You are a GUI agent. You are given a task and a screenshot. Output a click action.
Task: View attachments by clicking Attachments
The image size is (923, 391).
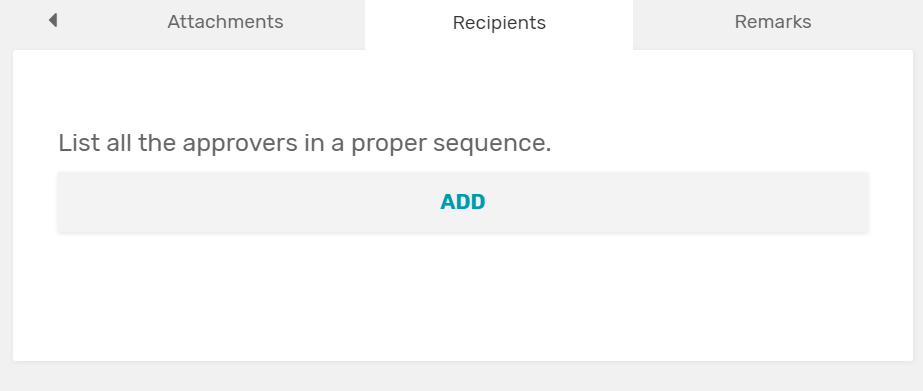pos(225,22)
